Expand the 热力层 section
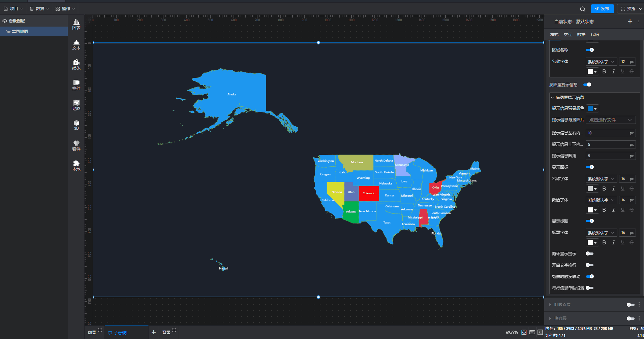This screenshot has height=339, width=644. tap(550, 318)
